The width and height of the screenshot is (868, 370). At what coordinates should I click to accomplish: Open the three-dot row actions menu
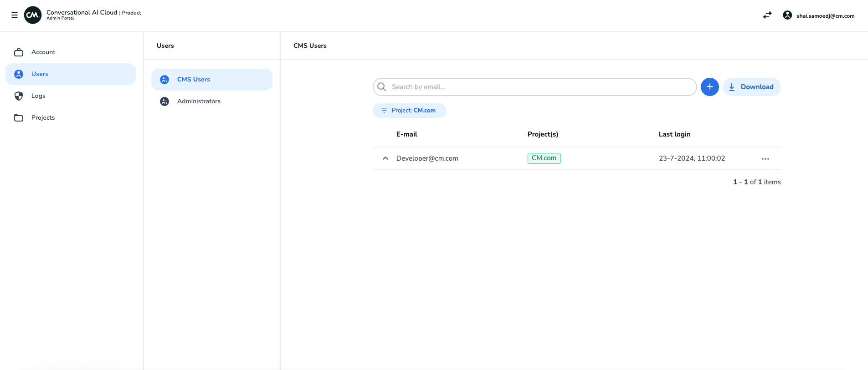tap(765, 159)
